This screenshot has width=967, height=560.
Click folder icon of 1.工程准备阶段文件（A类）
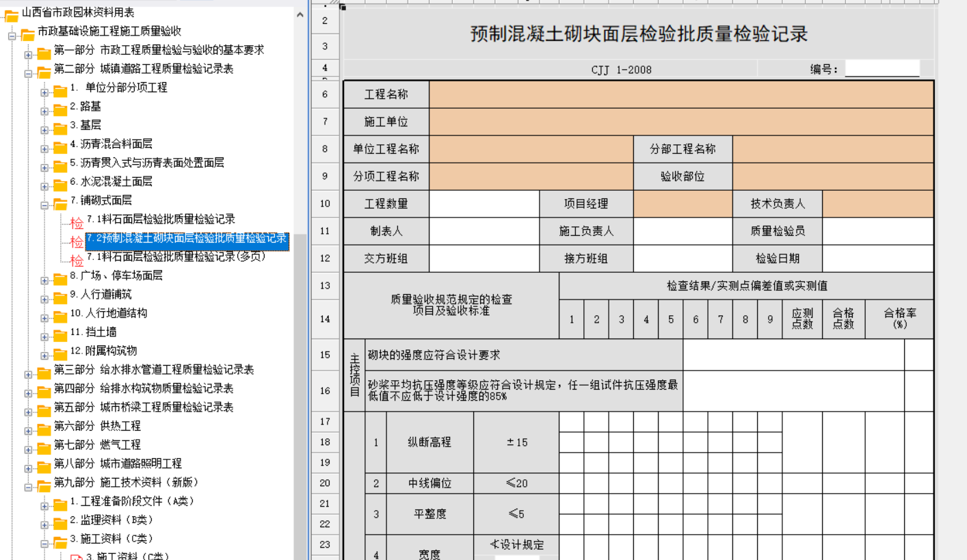[59, 505]
